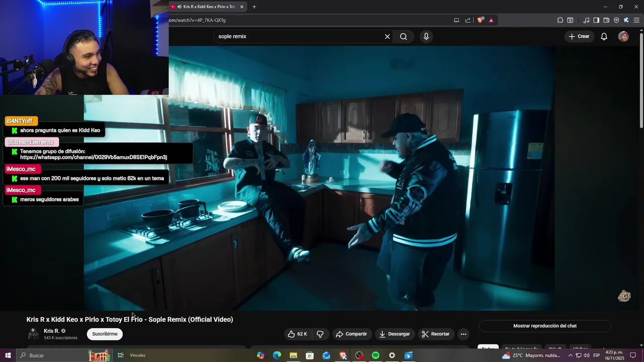
Task: Open the Kris R. channel name link
Action: (x=52, y=331)
